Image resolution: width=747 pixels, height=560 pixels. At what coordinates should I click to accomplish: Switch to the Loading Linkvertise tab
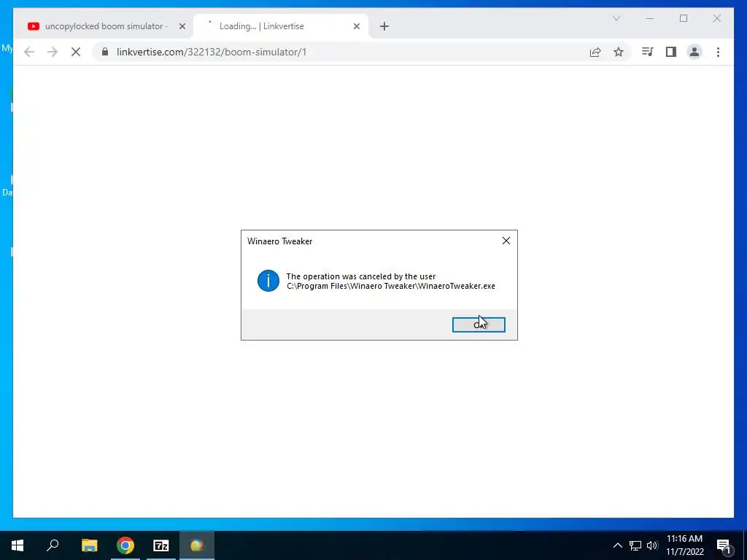coord(281,26)
